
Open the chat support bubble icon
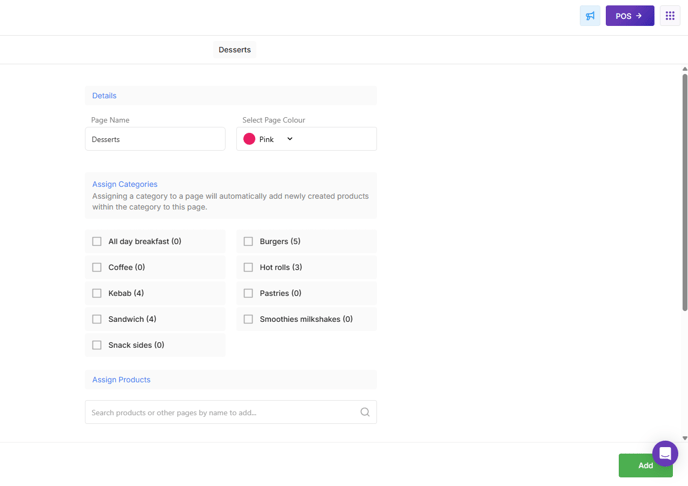(665, 453)
